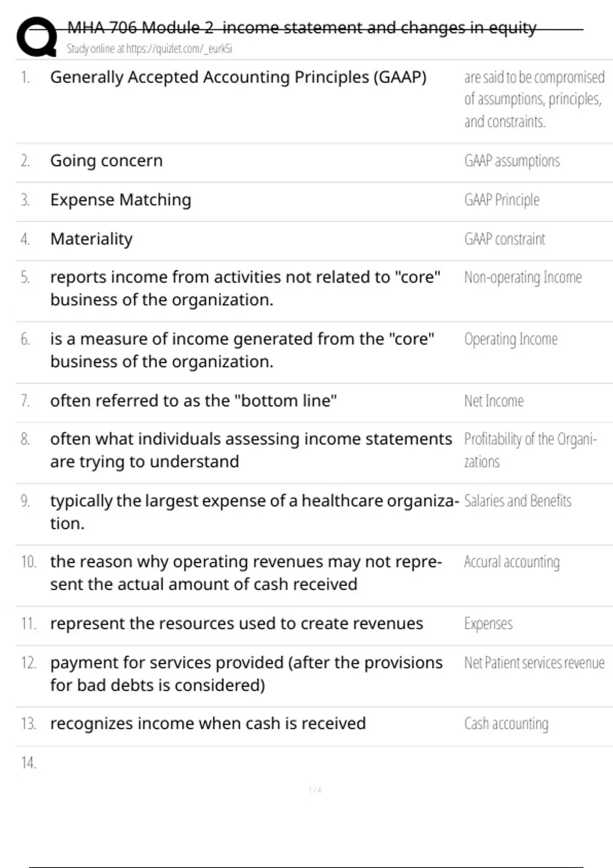
Task: Click the 'often referred to as the bottom line' text
Action: pos(193,401)
